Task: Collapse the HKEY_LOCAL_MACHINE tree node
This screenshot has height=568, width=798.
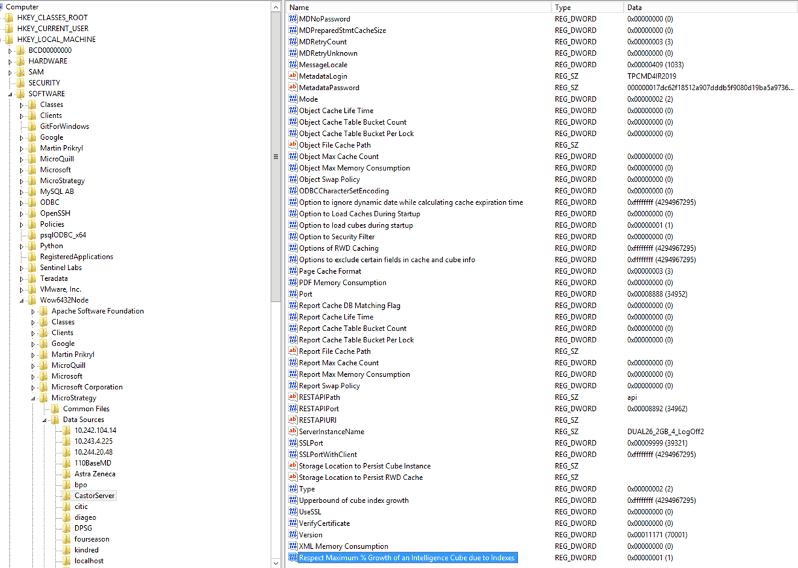Action: 3,40
